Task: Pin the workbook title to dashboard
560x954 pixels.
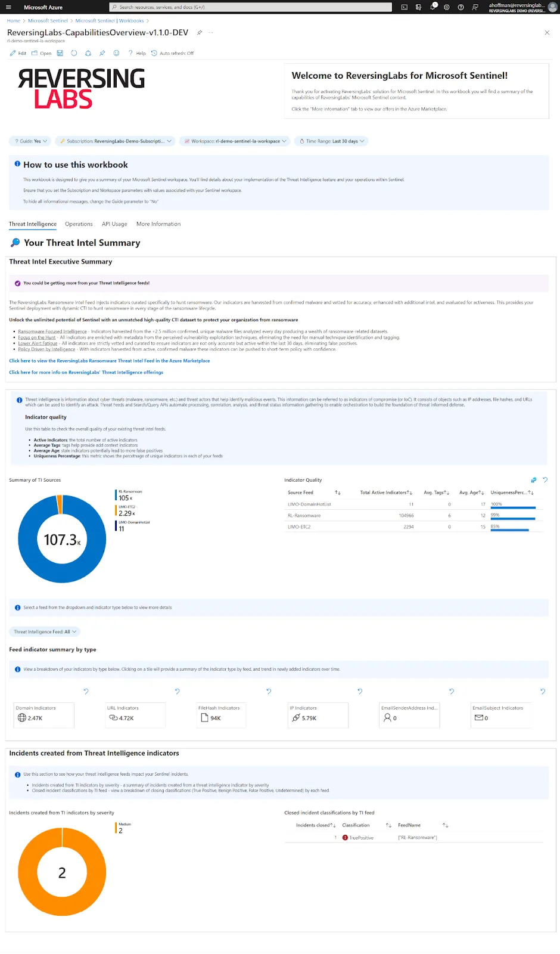Action: pyautogui.click(x=200, y=33)
